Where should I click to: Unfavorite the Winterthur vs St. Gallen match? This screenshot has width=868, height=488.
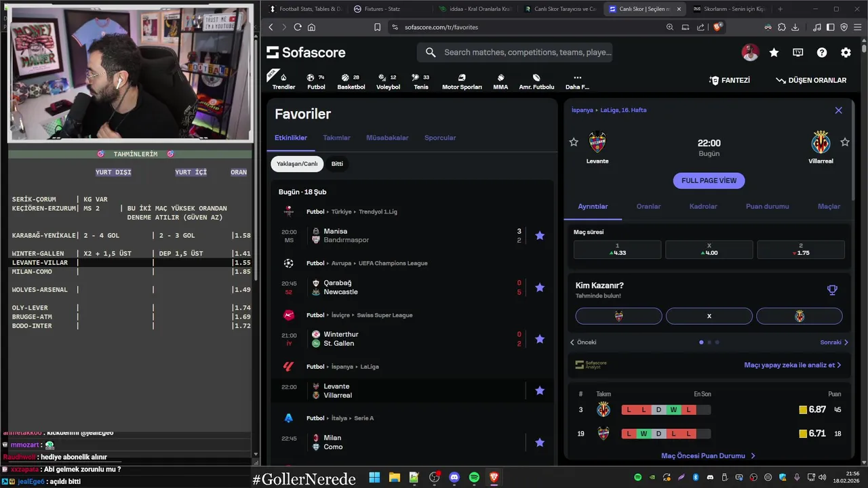(540, 339)
